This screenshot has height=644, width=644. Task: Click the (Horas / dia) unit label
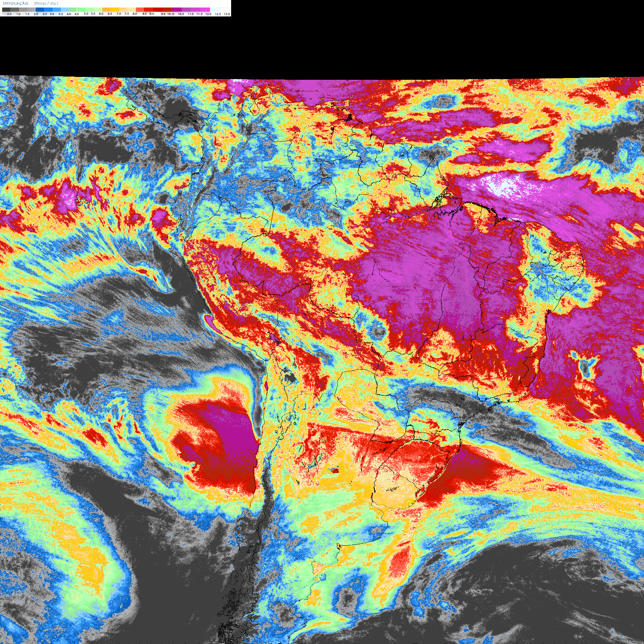(x=46, y=4)
